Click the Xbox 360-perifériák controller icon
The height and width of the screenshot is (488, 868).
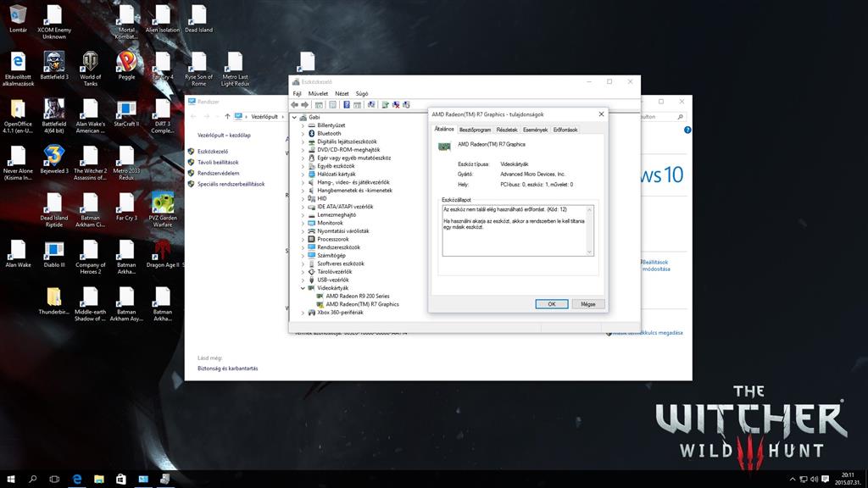[x=312, y=313]
